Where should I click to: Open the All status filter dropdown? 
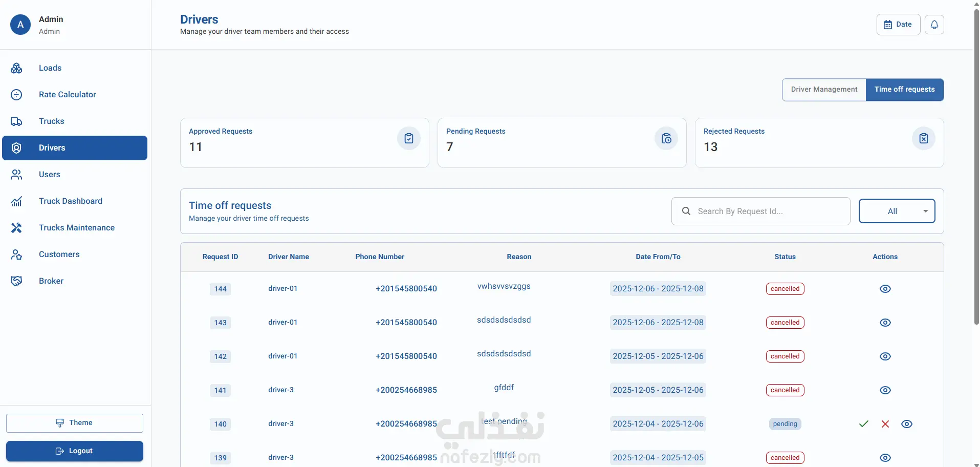coord(897,211)
